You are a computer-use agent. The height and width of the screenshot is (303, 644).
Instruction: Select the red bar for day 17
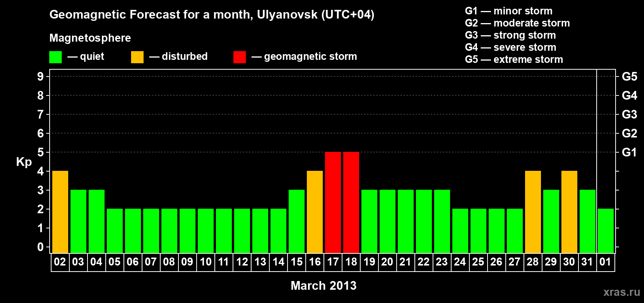coord(333,202)
